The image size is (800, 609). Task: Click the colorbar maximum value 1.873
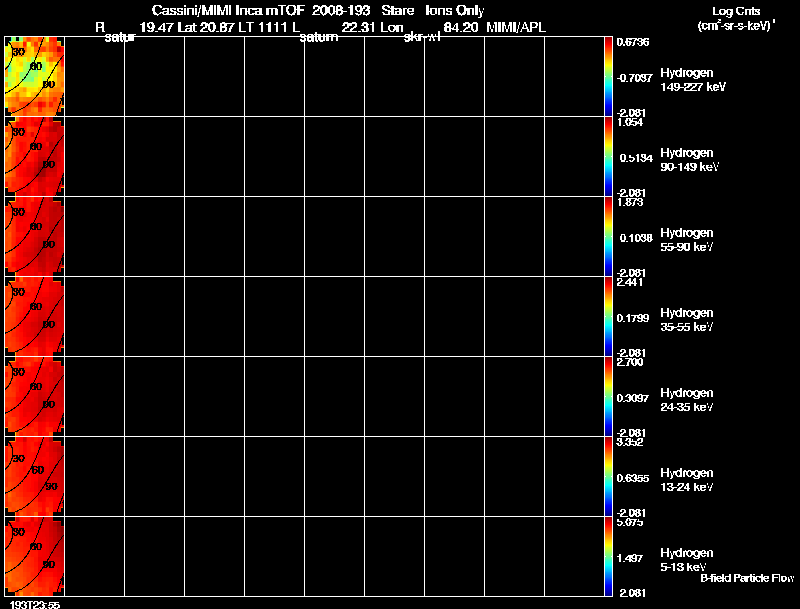[630, 202]
